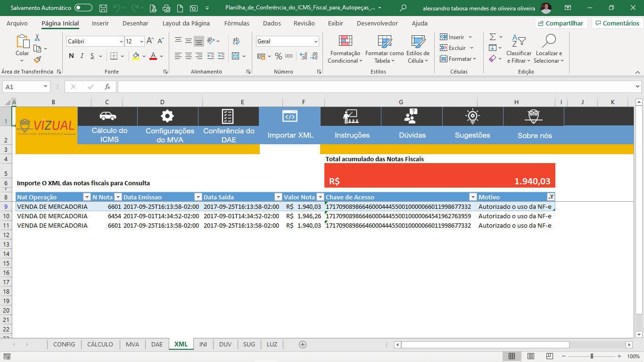644x362 pixels.
Task: Click the add new sheet plus icon
Action: point(303,345)
